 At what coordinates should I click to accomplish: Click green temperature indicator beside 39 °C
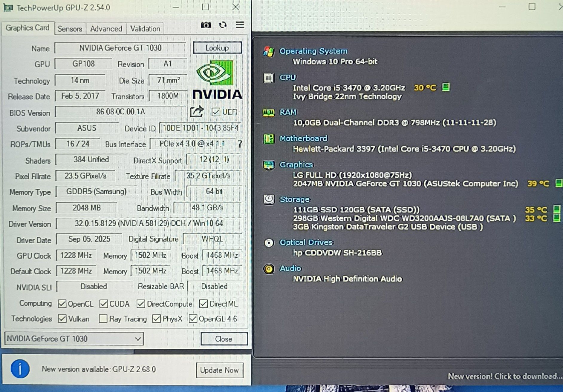(x=559, y=183)
